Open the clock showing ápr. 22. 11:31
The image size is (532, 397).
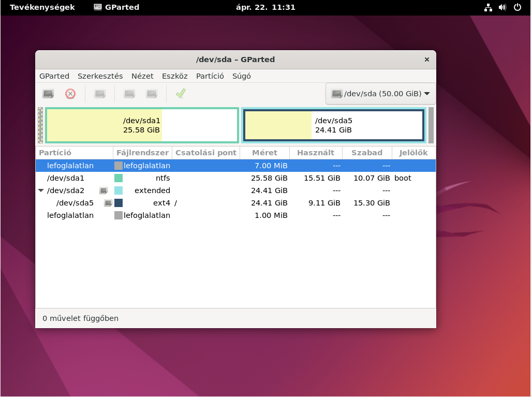tap(265, 7)
